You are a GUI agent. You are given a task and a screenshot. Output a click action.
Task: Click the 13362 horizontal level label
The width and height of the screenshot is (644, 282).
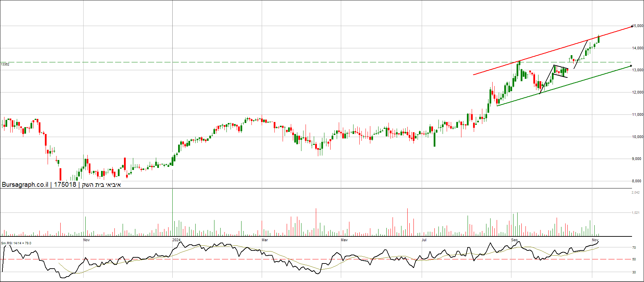(5, 64)
